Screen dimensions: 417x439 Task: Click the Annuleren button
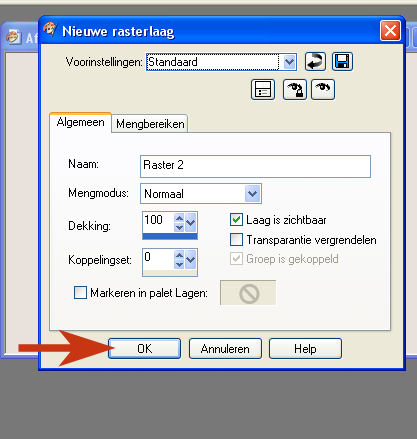pyautogui.click(x=225, y=349)
